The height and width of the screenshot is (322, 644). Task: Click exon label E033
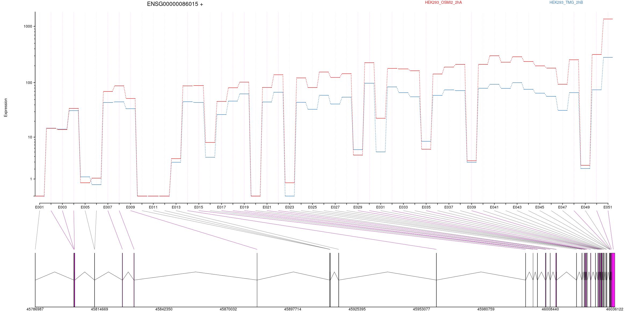[x=403, y=207]
